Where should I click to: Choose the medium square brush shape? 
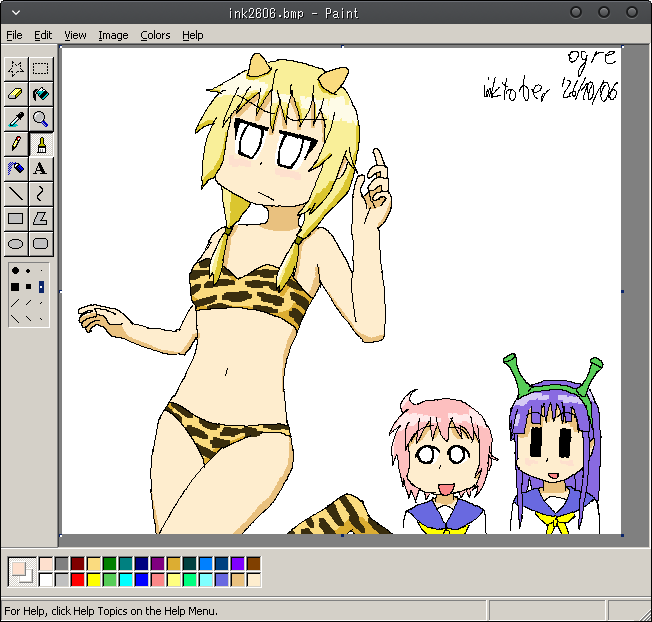point(28,287)
